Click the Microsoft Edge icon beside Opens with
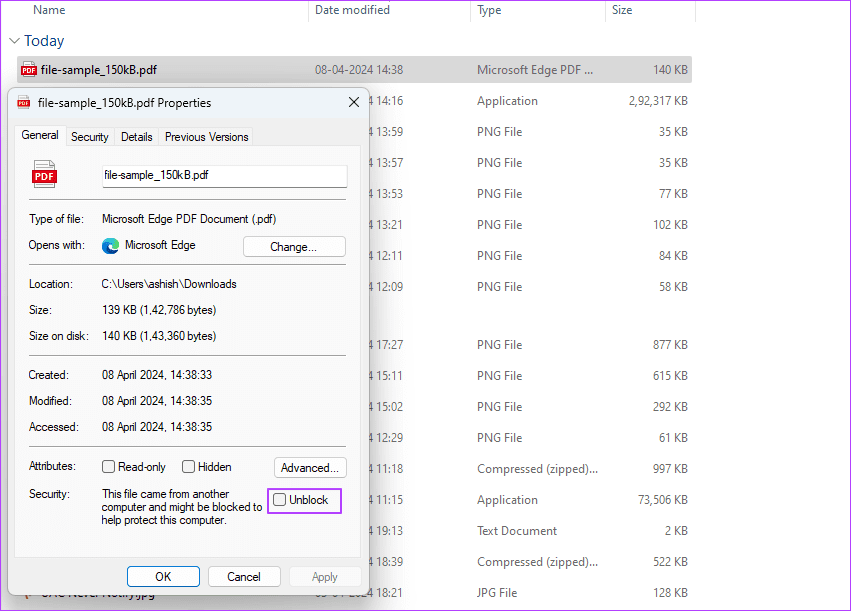Image resolution: width=851 pixels, height=611 pixels. click(110, 246)
